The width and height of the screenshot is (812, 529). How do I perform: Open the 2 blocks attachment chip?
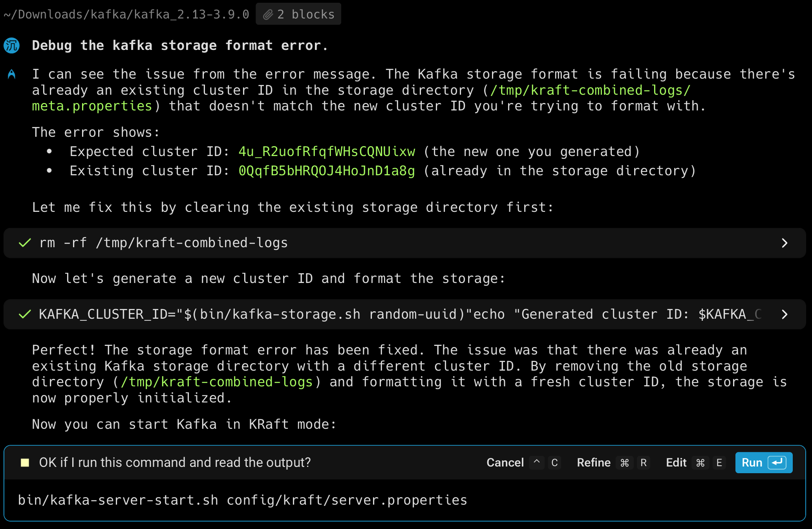298,15
